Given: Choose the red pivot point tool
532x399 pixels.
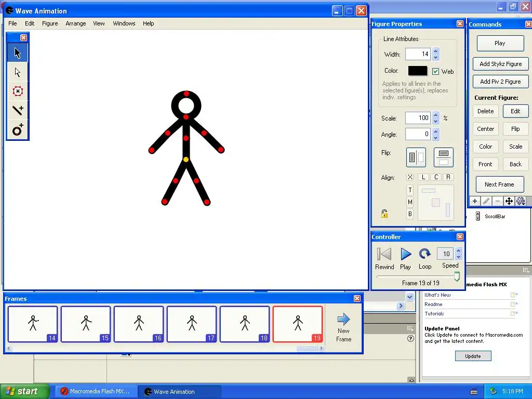Looking at the screenshot, I should pyautogui.click(x=18, y=91).
